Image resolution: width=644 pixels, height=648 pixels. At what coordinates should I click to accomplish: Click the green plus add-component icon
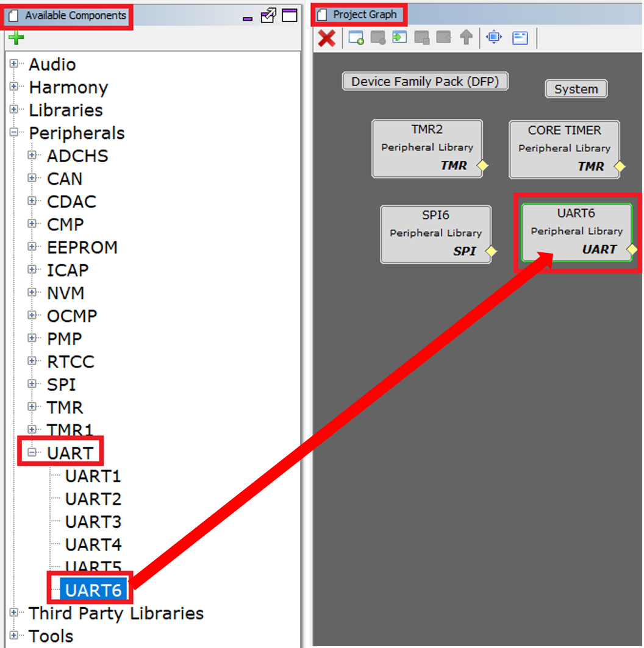tap(16, 37)
